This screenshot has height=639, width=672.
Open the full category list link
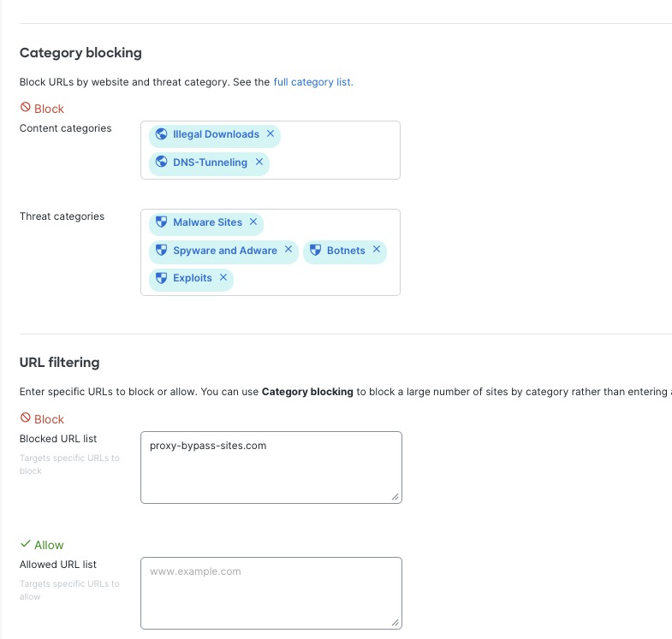click(x=313, y=82)
